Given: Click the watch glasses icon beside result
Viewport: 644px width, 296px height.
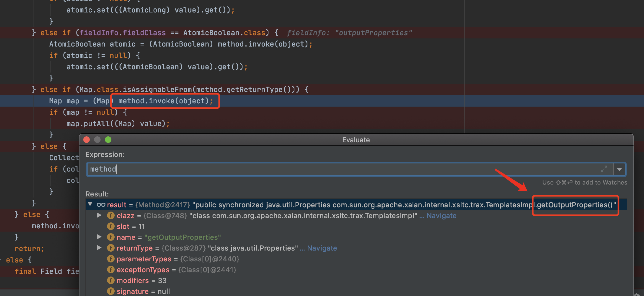Looking at the screenshot, I should 101,205.
